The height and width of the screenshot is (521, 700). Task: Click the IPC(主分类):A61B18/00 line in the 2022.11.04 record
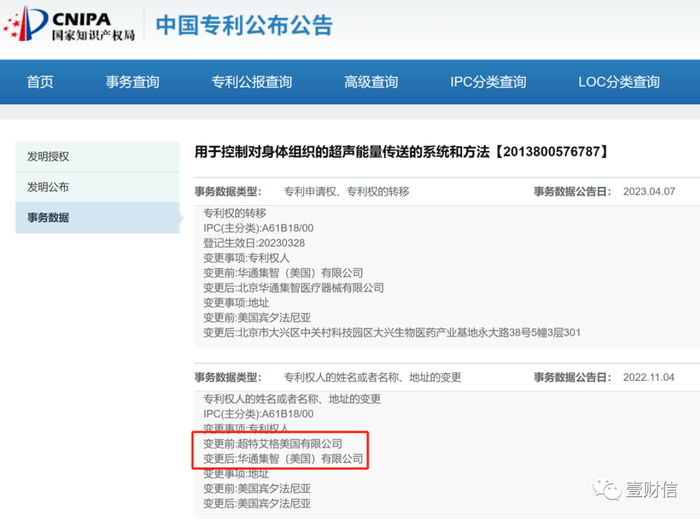point(258,414)
